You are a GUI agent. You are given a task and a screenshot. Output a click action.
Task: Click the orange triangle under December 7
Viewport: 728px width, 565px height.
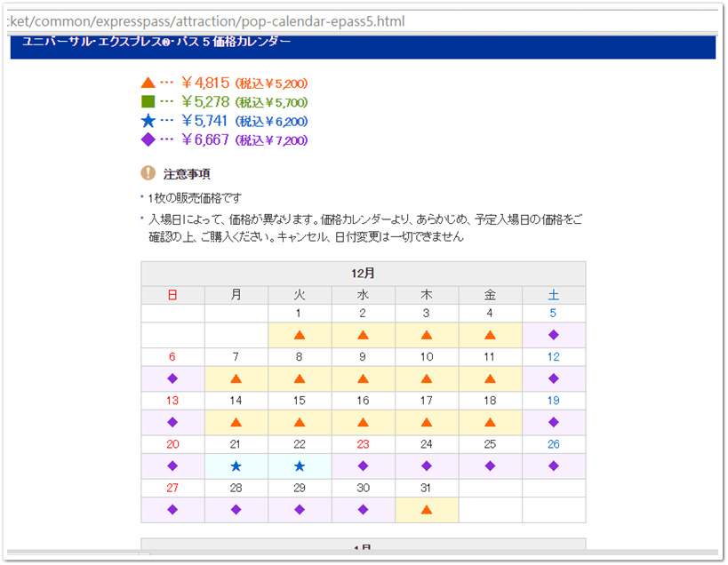pyautogui.click(x=236, y=378)
